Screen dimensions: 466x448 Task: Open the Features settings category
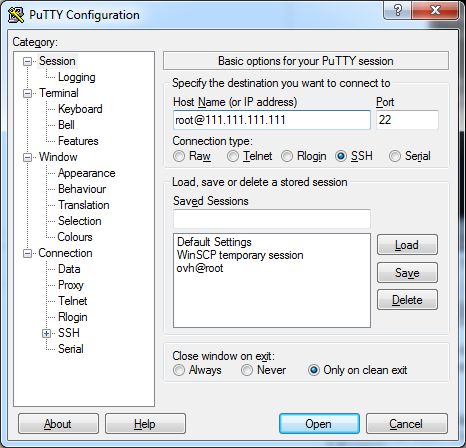(x=78, y=141)
